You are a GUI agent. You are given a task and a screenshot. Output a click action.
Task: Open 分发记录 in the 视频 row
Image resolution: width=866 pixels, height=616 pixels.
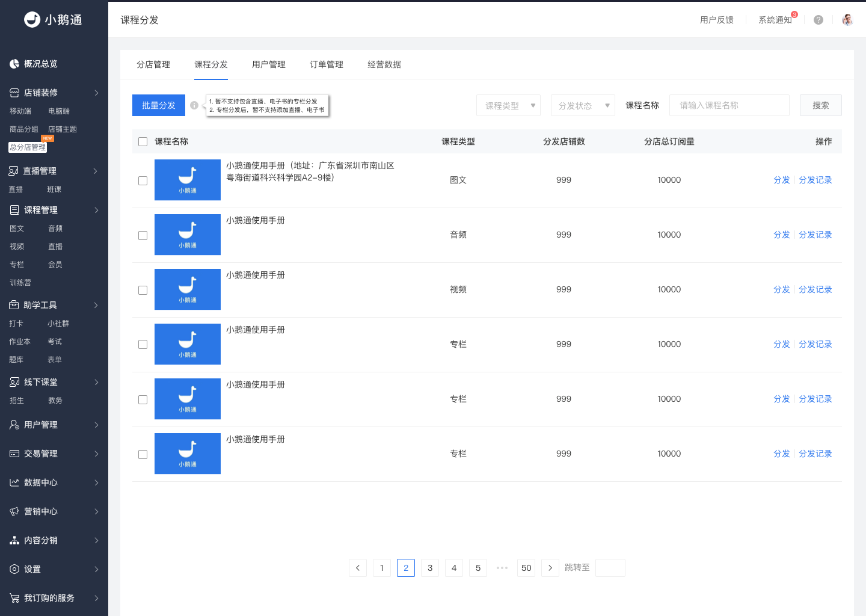click(815, 289)
